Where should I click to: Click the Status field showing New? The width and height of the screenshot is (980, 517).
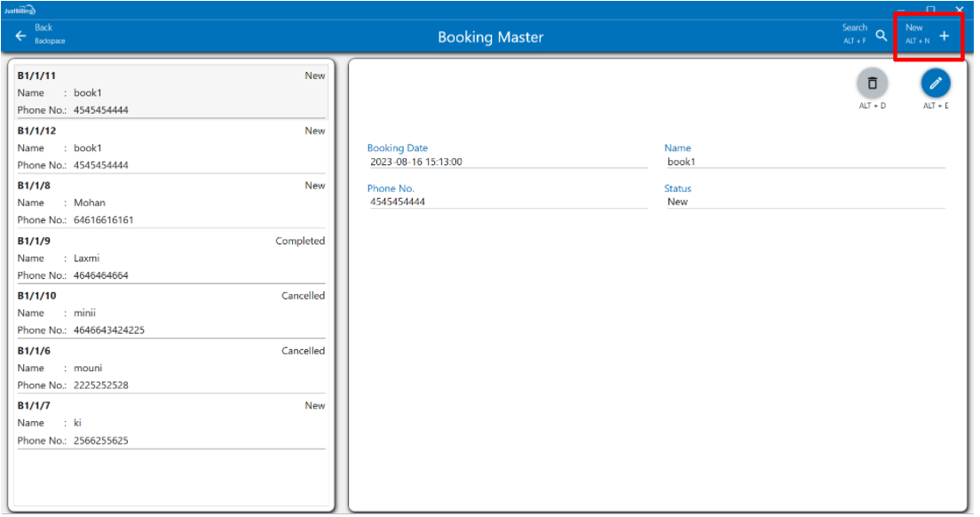(804, 202)
